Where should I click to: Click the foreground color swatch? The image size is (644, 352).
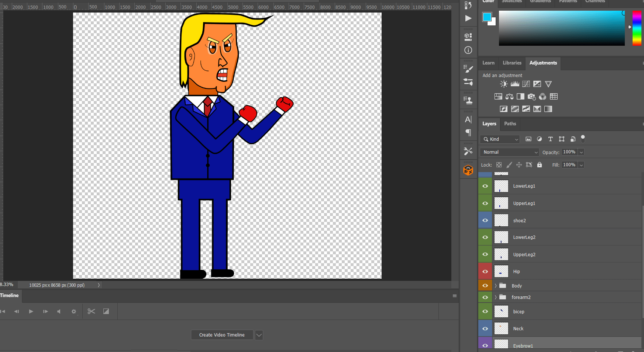point(487,17)
